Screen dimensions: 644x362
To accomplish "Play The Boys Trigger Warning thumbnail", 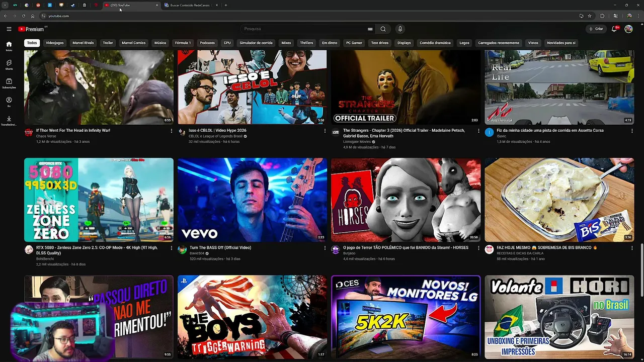I will tap(252, 317).
